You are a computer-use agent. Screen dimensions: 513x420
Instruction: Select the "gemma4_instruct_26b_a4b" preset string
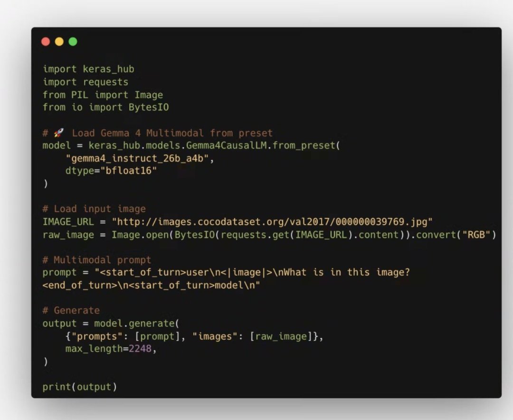coord(140,158)
